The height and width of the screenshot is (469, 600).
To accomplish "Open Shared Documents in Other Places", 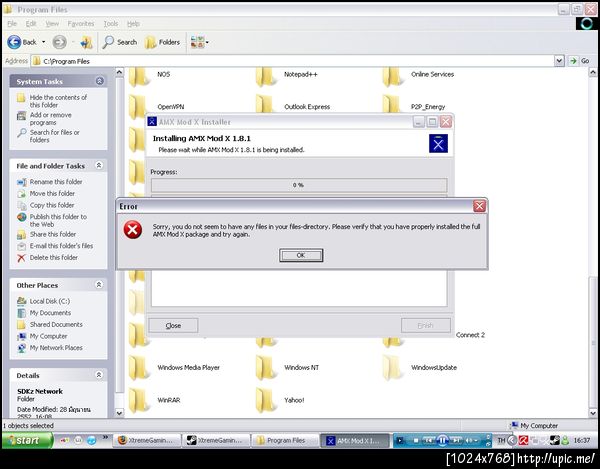I will pyautogui.click(x=50, y=324).
